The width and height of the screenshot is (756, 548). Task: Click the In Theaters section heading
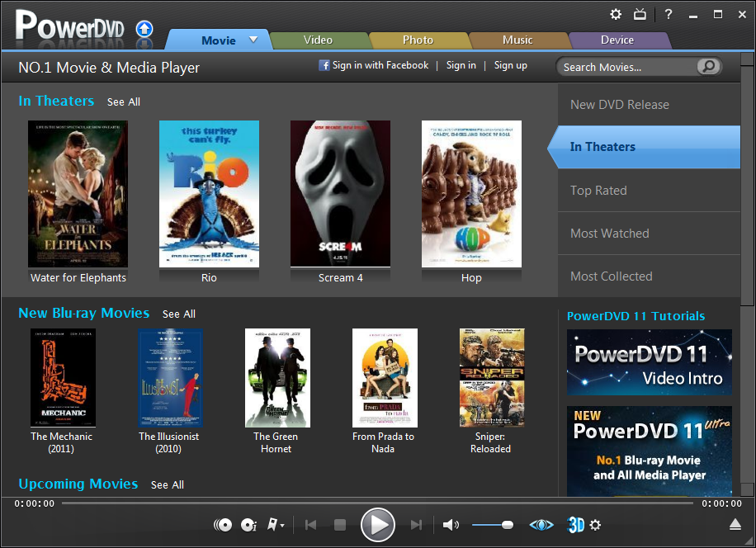coord(56,101)
